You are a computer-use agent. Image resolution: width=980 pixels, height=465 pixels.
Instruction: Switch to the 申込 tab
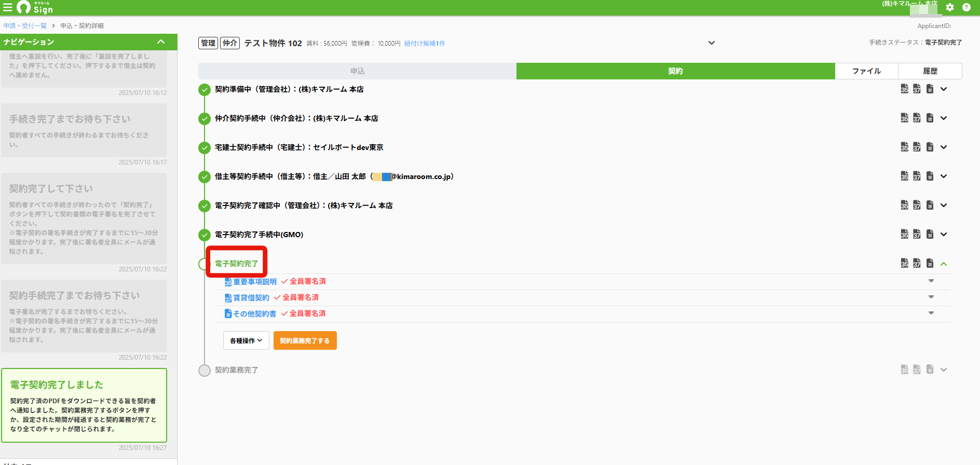(357, 71)
